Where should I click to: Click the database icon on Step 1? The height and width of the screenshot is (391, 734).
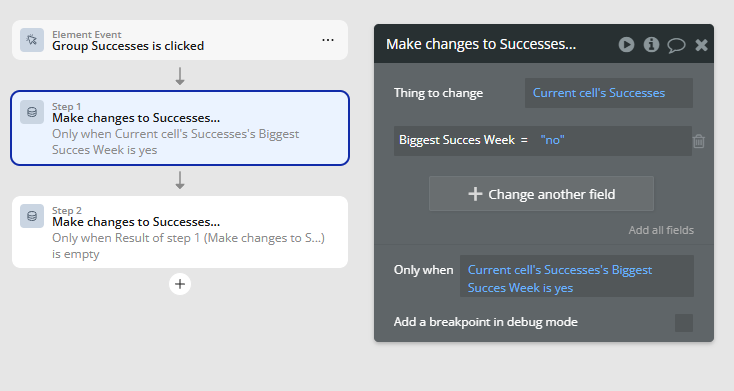point(32,112)
